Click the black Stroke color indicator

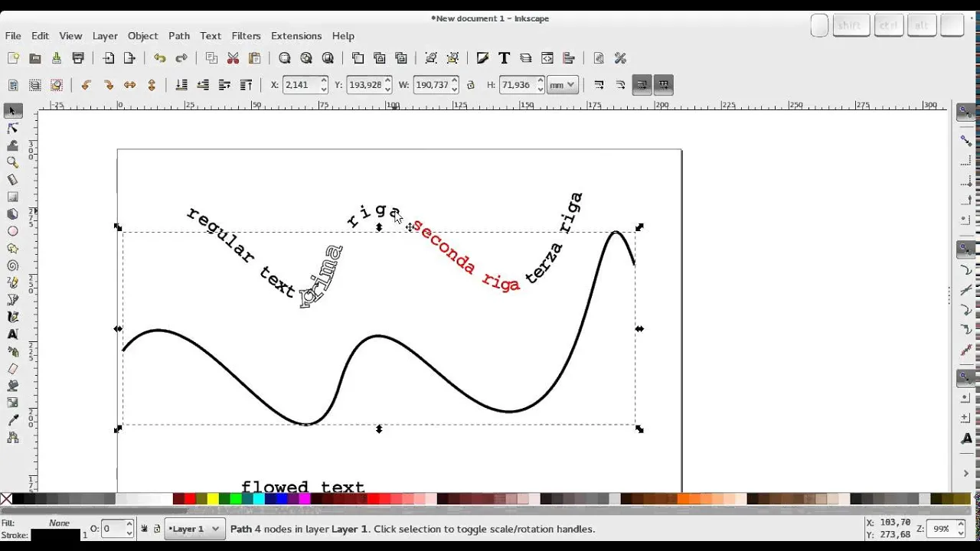point(55,534)
